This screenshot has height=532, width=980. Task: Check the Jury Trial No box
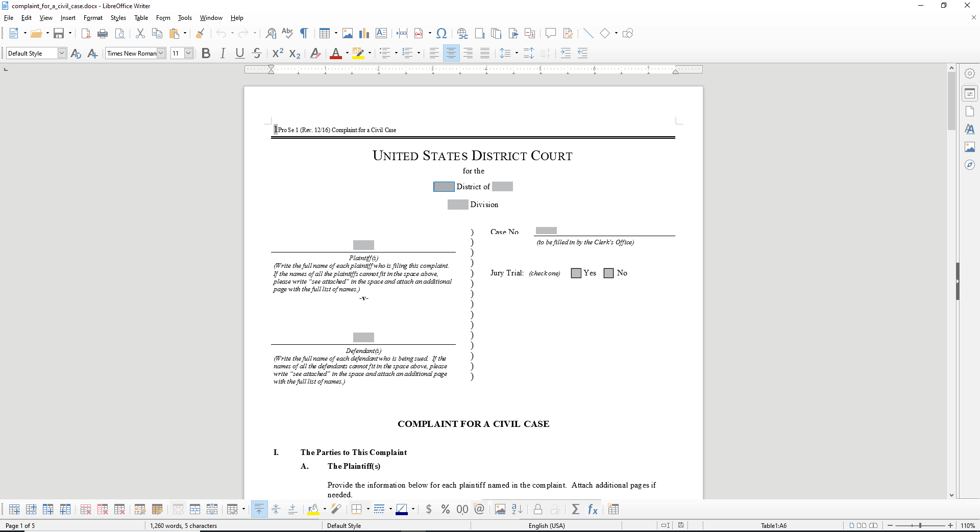[608, 273]
